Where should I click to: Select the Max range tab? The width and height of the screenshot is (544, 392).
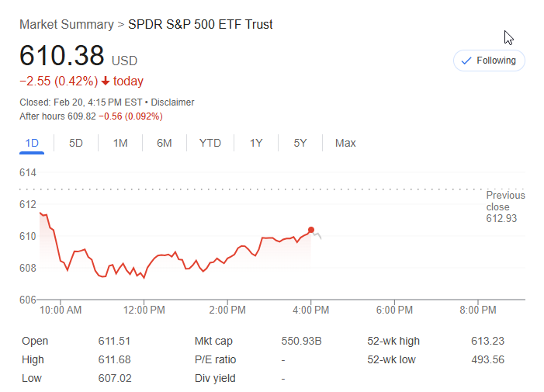[x=345, y=143]
